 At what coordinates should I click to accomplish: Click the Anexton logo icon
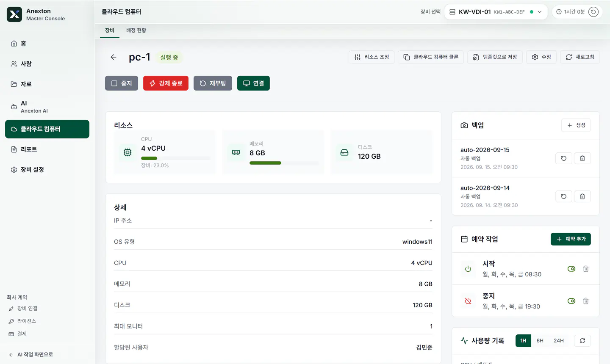tap(14, 14)
